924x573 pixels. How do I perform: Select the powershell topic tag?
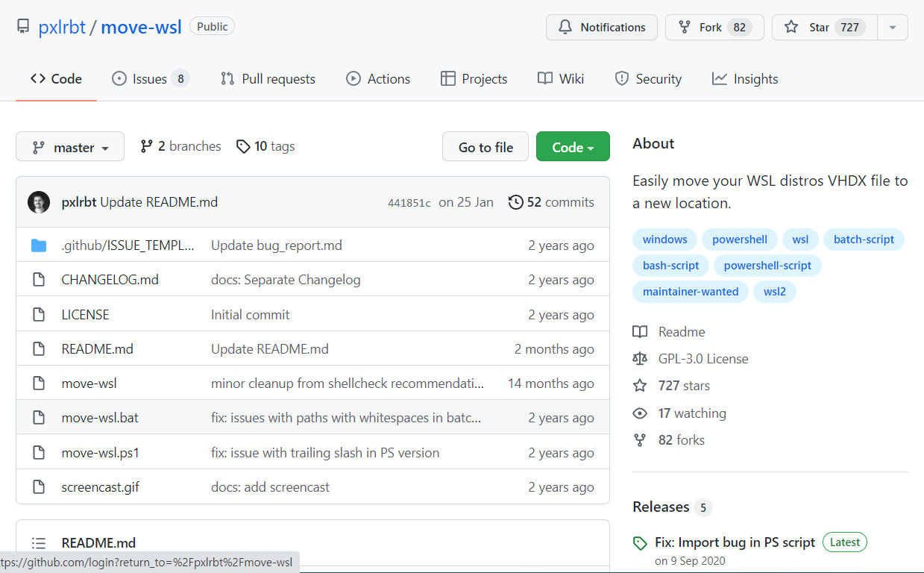pyautogui.click(x=740, y=239)
